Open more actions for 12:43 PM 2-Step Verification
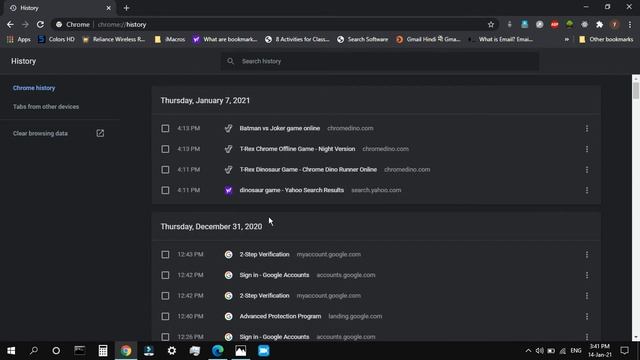Viewport: 640px width, 360px height. (x=587, y=255)
